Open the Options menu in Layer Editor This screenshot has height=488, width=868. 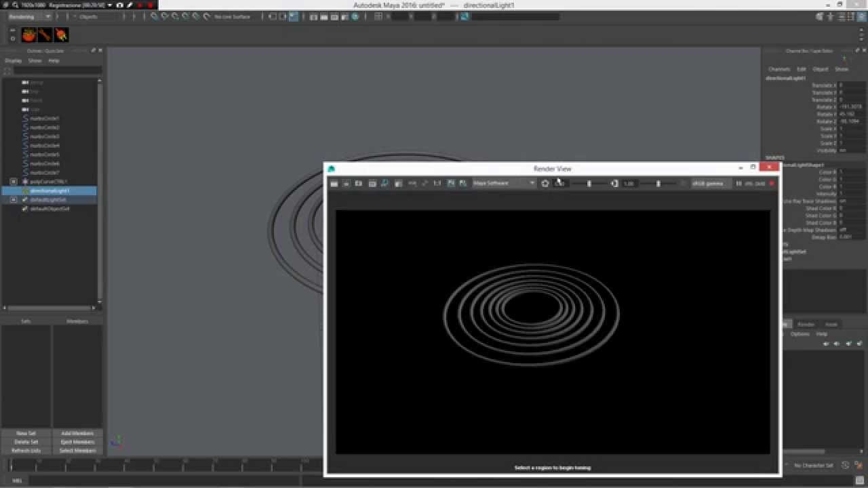pyautogui.click(x=800, y=334)
